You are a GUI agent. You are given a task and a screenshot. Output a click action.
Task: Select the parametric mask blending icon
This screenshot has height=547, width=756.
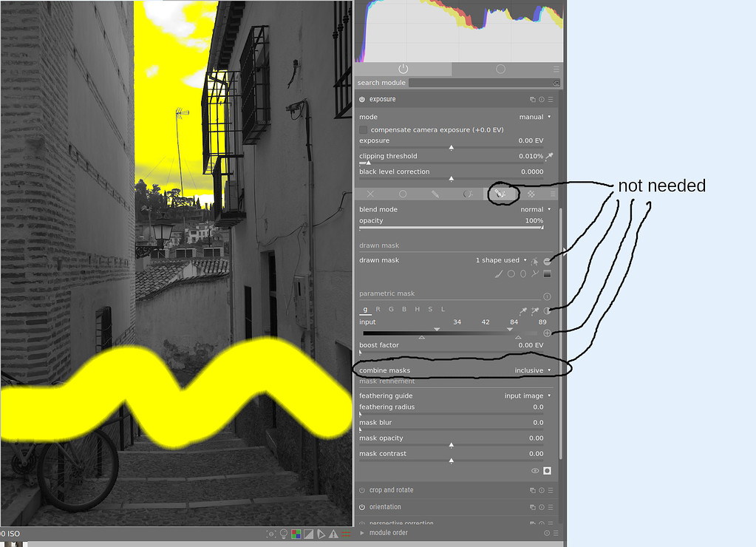[x=467, y=194]
